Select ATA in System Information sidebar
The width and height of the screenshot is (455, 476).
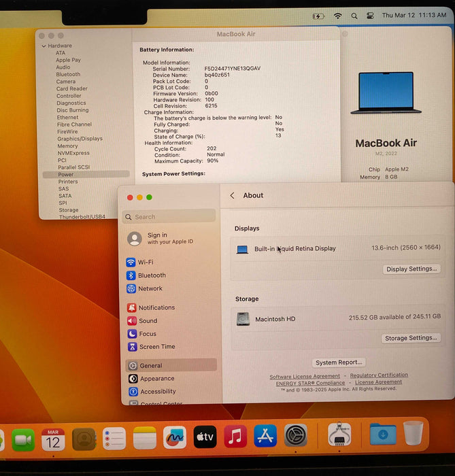[x=61, y=53]
